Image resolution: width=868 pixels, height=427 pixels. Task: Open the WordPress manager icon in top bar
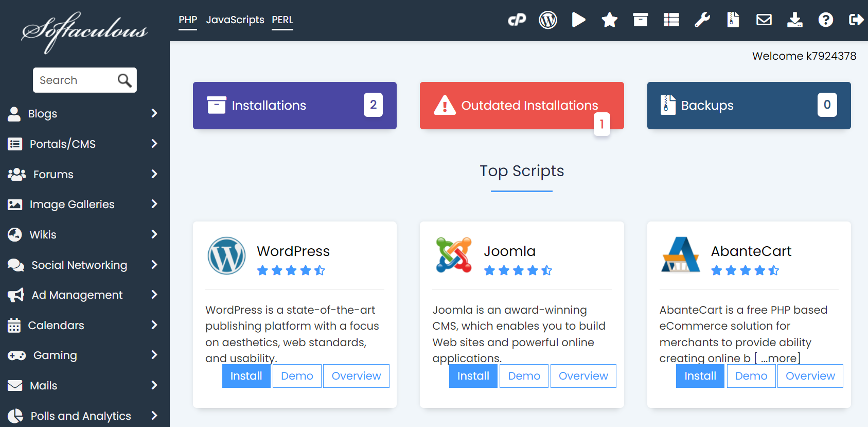(x=548, y=20)
